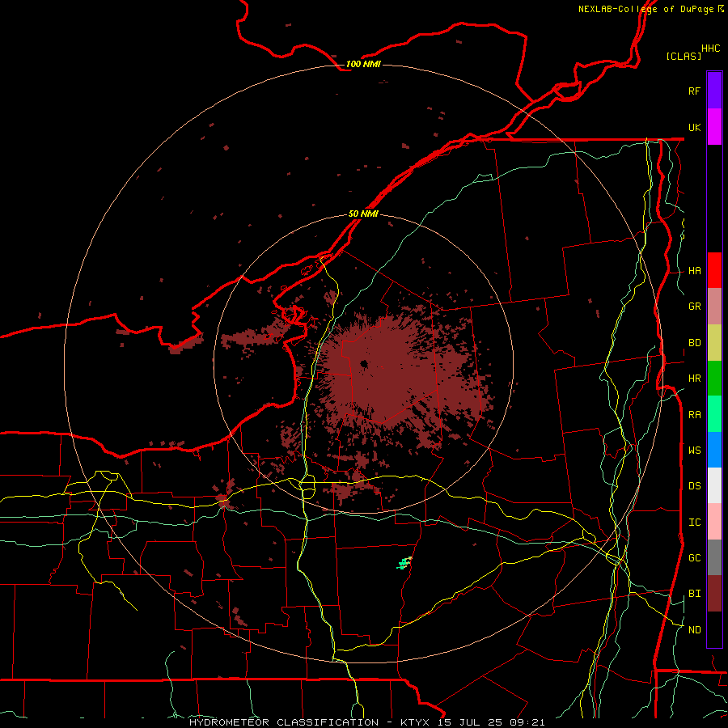Click the UK magenta legend swatch

tap(714, 127)
